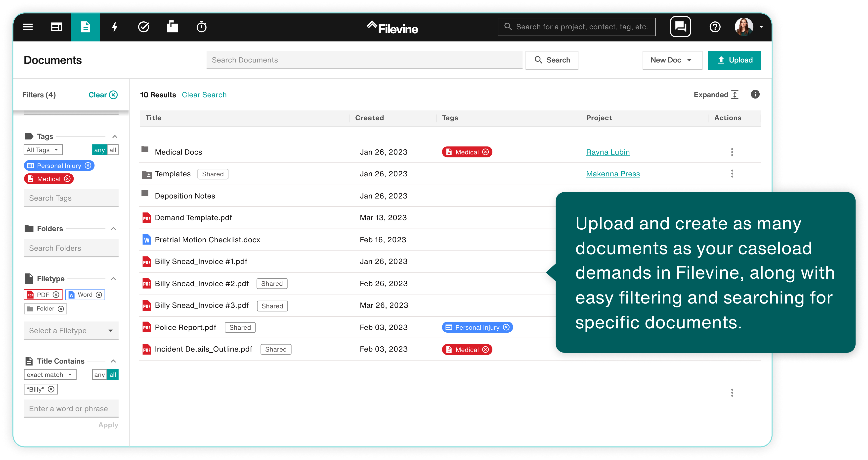Open the Rayna Lubin project link
Screen dimensions: 868x460
[x=608, y=152]
